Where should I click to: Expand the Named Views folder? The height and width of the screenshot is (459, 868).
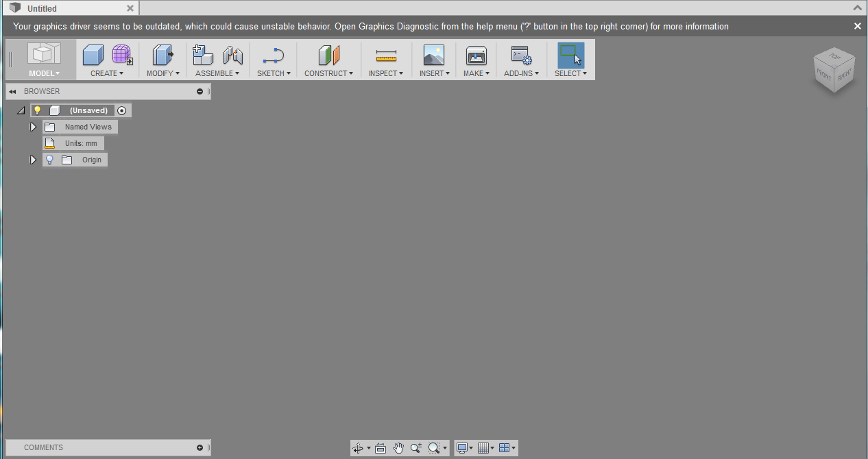[x=33, y=127]
